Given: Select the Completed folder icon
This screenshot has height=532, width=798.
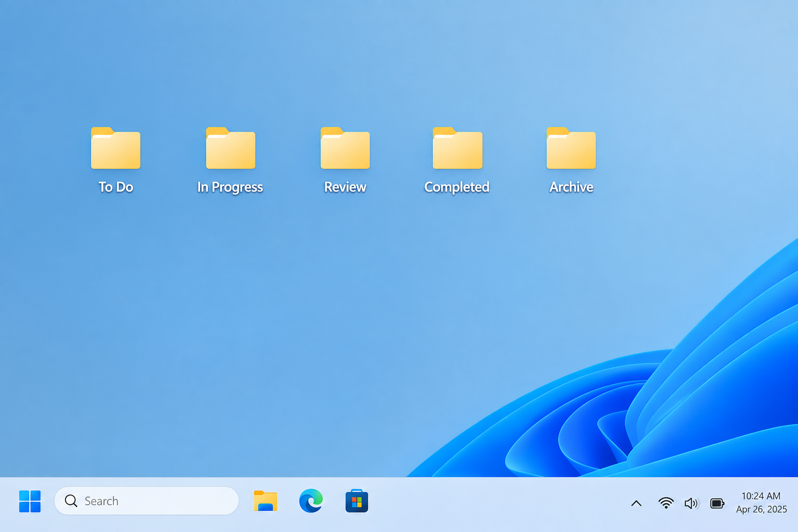Looking at the screenshot, I should (x=458, y=148).
